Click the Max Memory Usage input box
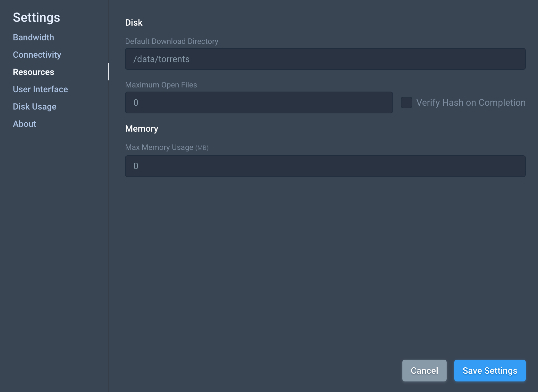 click(325, 166)
